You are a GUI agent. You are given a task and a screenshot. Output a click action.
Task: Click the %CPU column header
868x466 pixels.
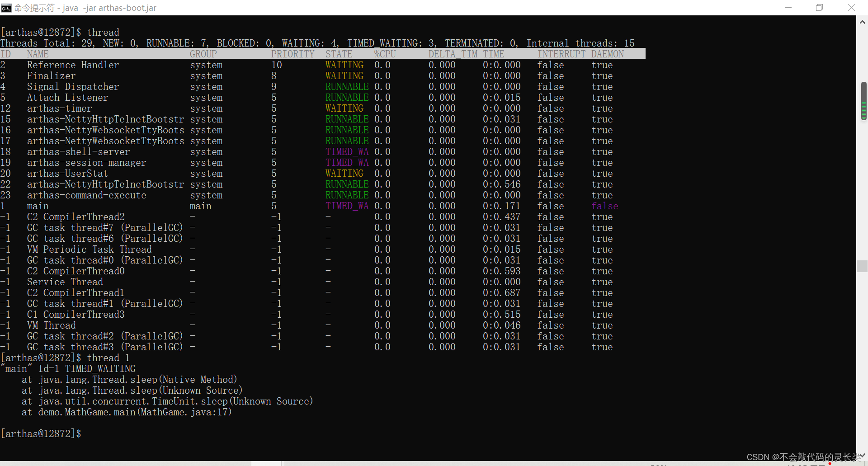(385, 54)
